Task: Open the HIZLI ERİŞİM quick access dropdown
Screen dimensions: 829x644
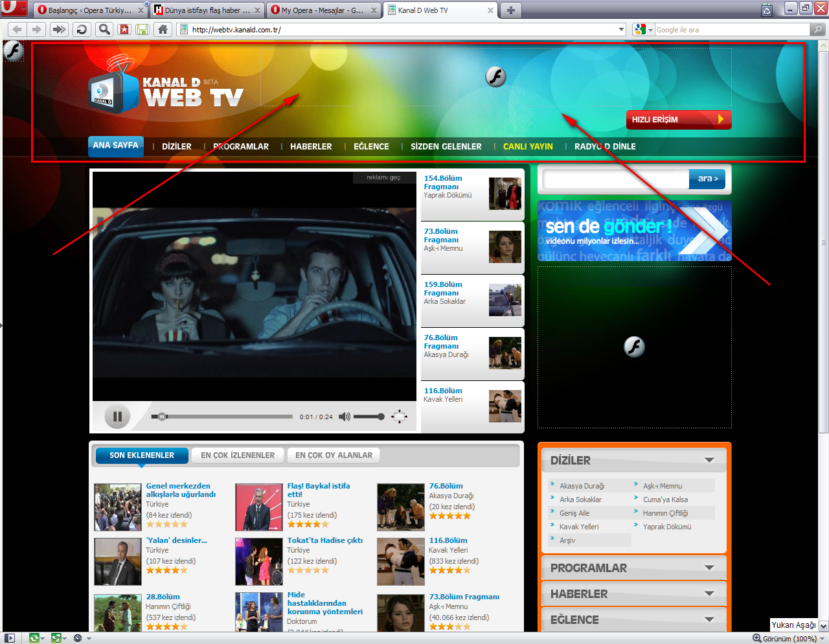Action: (679, 119)
